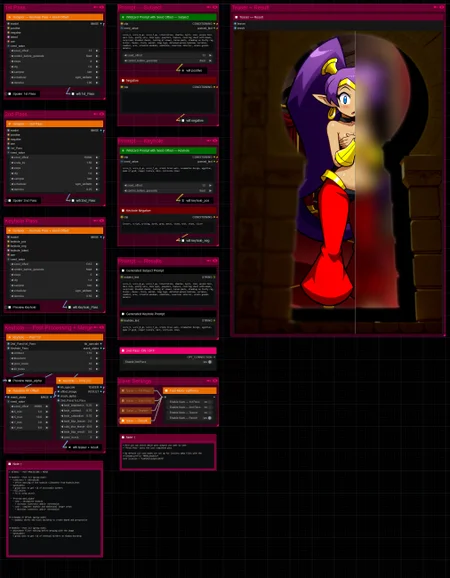Click the bypass icon on the 1st Pass group header

pyautogui.click(x=96, y=7)
